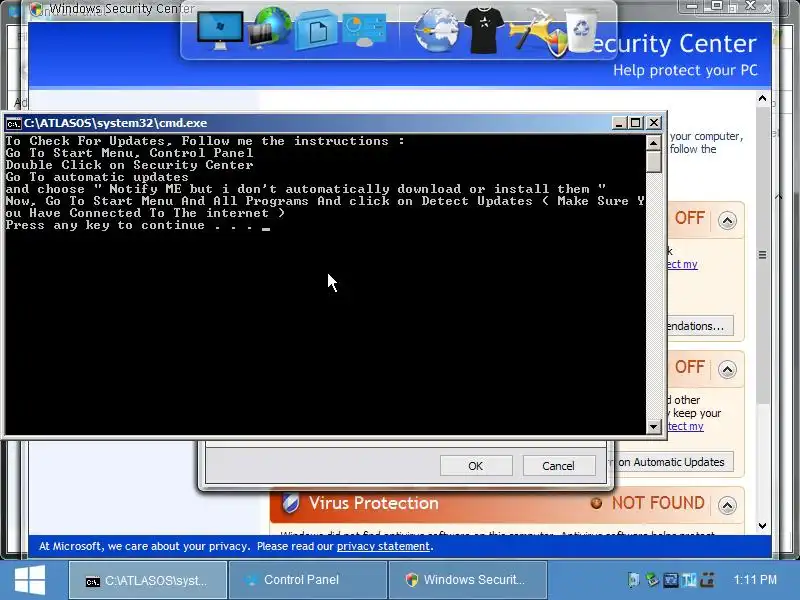Click the Windows Security Center title bar icon
The image size is (800, 600).
36,9
